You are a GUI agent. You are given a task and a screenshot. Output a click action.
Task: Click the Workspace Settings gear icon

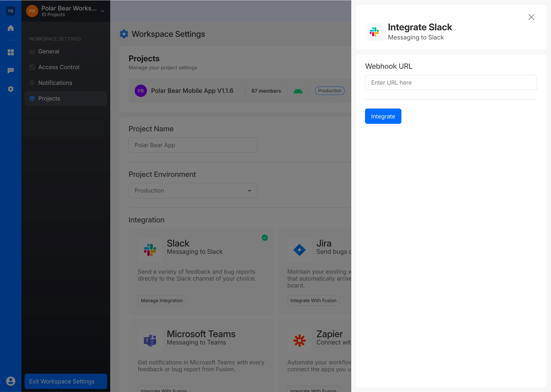(124, 34)
